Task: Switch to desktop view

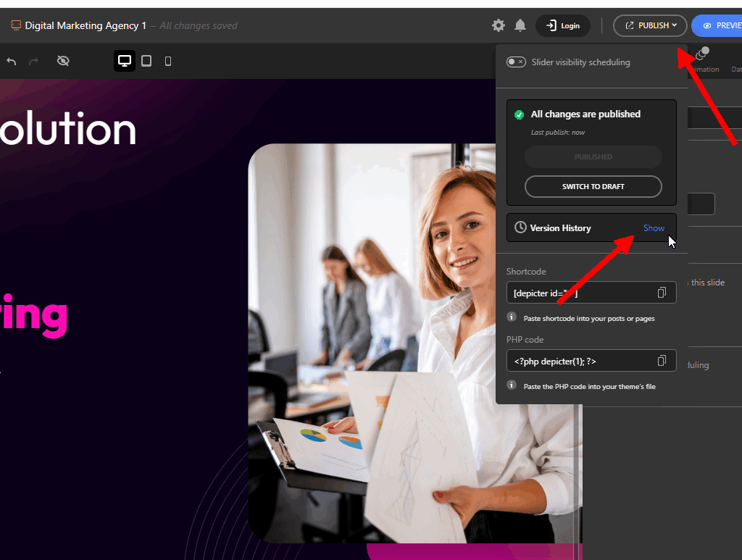Action: tap(125, 61)
